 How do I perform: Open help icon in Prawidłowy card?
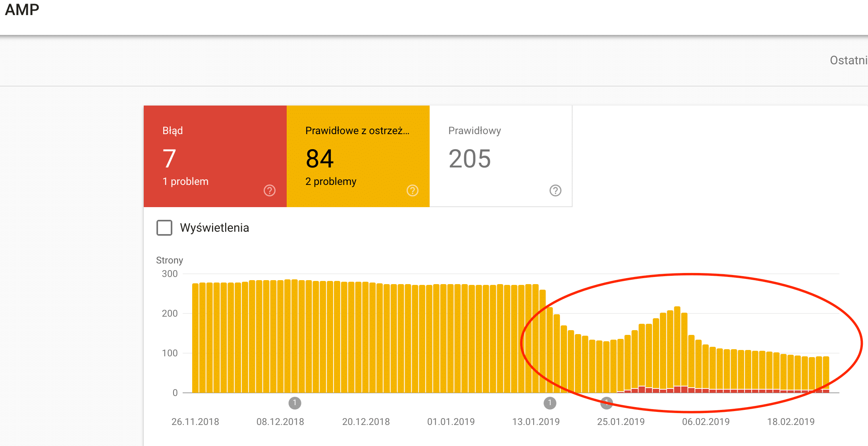coord(555,190)
